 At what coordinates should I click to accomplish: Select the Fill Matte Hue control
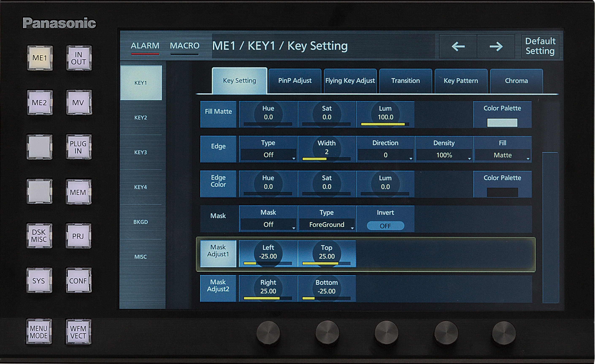coord(268,114)
